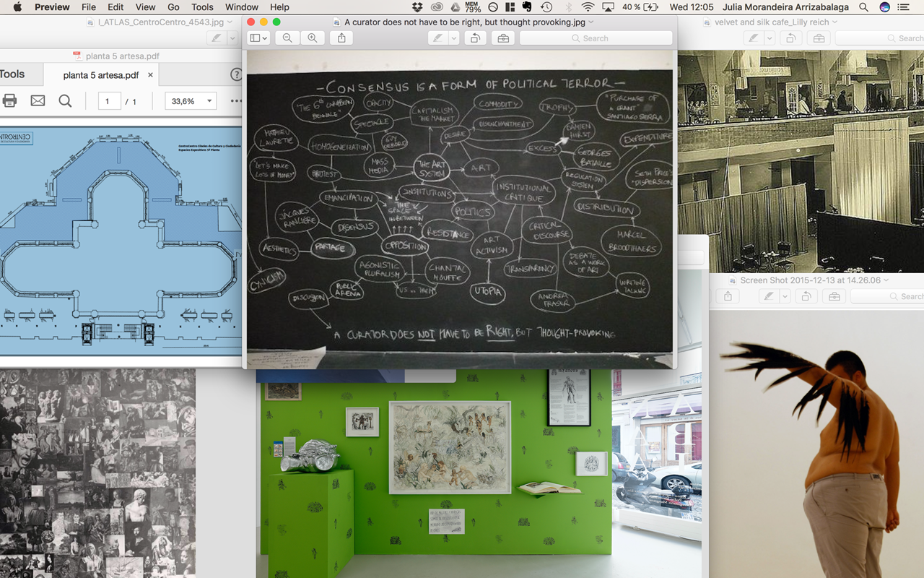924x578 pixels.
Task: Open the find magnifier in PDF toolbar
Action: (65, 101)
